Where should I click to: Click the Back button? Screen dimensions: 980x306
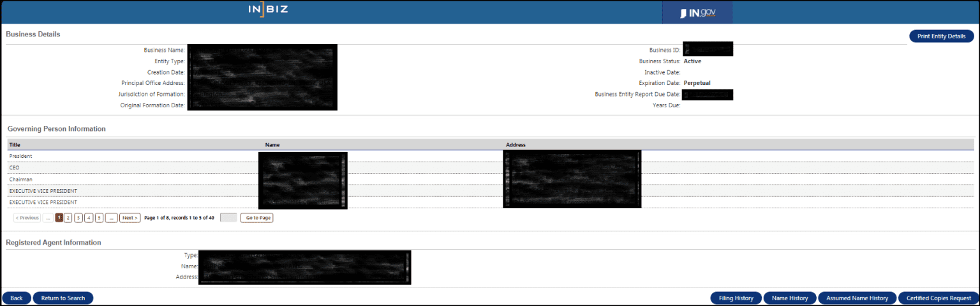(17, 298)
